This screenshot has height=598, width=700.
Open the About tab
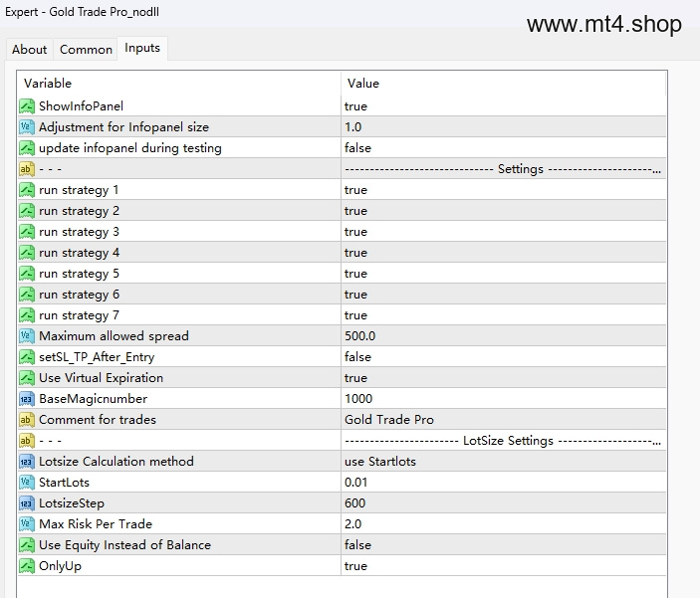[x=30, y=50]
